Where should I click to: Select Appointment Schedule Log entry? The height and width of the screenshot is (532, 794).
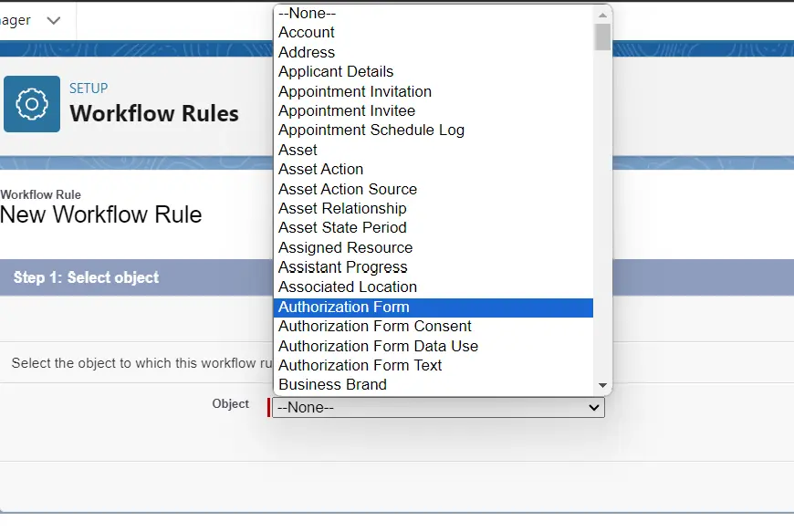click(371, 130)
